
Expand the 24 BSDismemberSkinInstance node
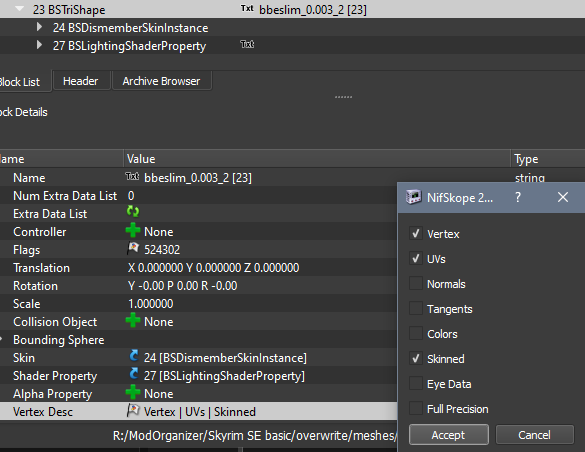39,27
